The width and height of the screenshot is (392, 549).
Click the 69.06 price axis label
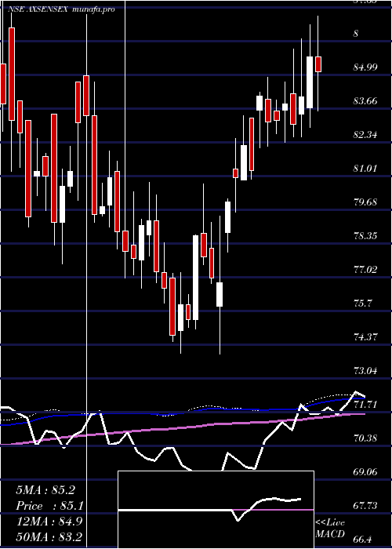pos(365,472)
